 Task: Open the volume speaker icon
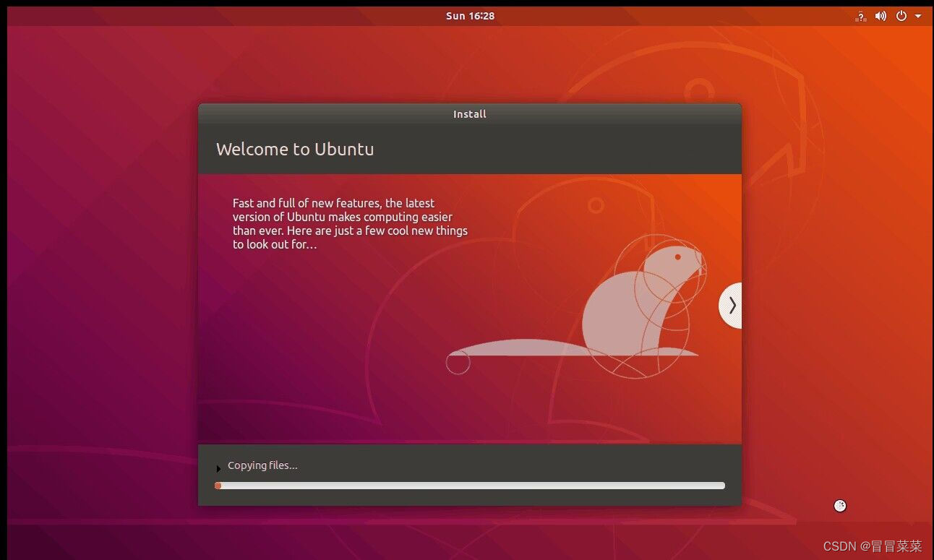coord(881,16)
